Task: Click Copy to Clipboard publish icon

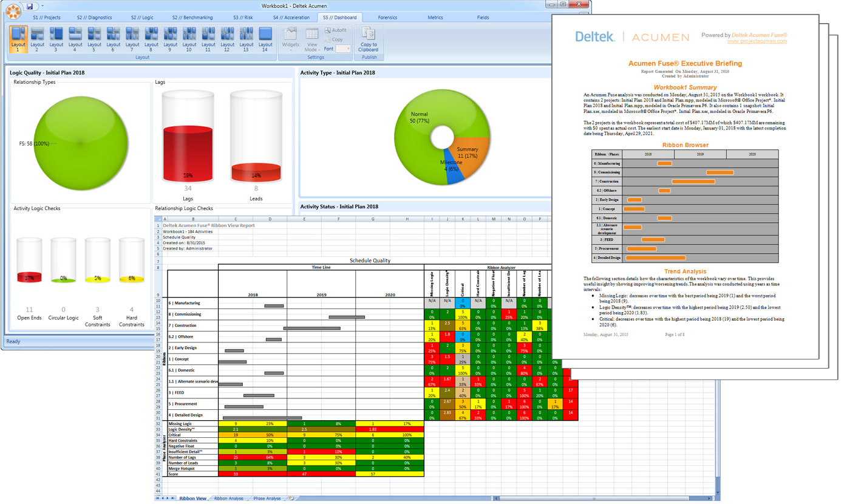Action: (369, 38)
